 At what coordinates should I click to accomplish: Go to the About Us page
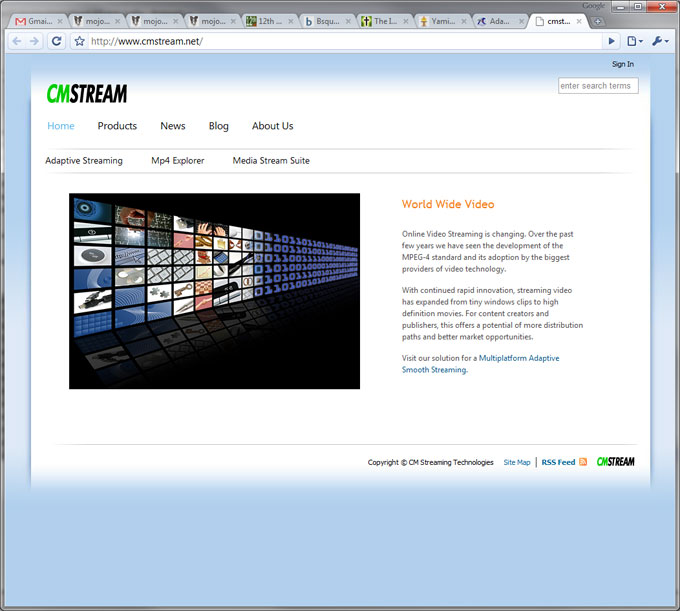tap(272, 126)
